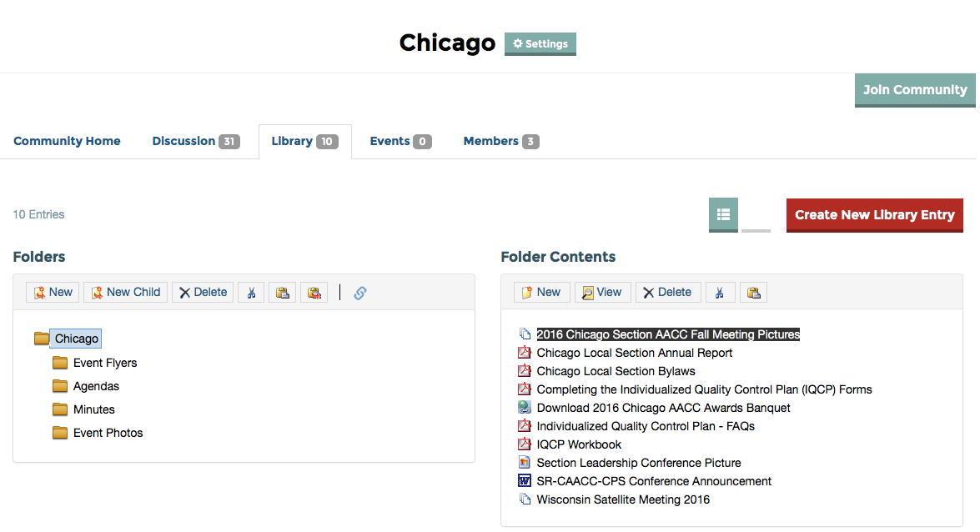Click the scissors icon in Folder Contents toolbar
980x532 pixels.
pos(720,293)
